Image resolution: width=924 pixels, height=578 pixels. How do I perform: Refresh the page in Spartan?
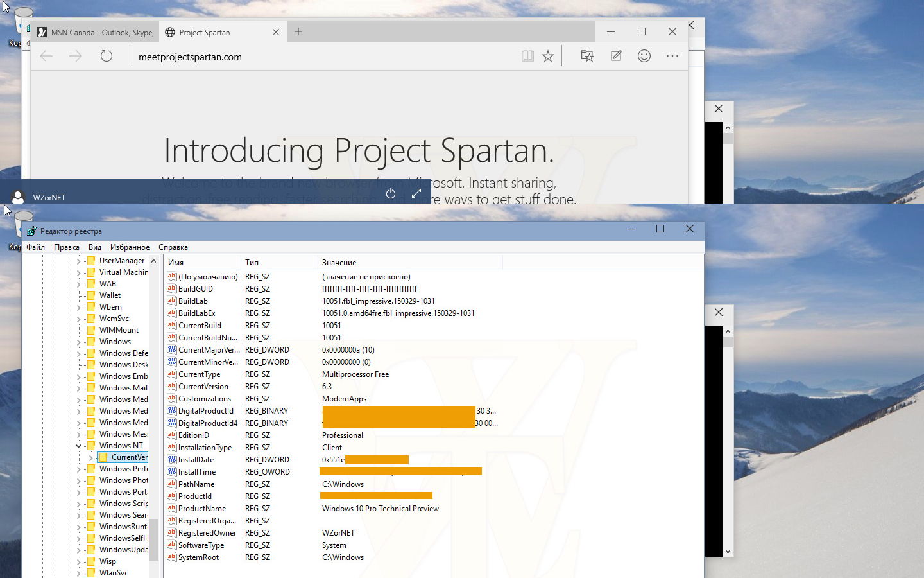[107, 57]
